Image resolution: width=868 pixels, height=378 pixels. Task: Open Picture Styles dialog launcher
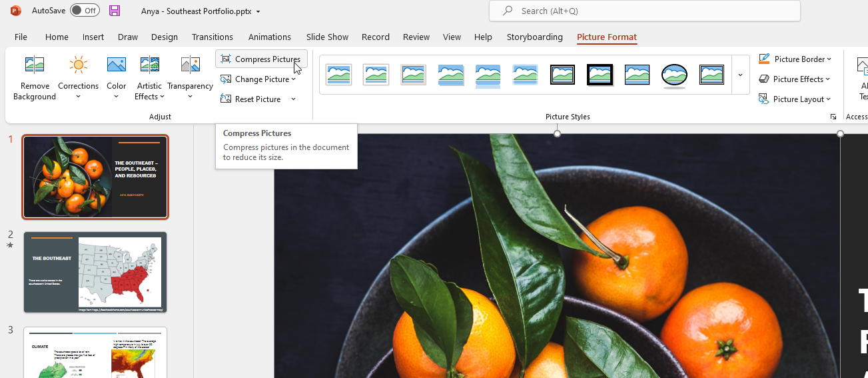click(x=833, y=117)
